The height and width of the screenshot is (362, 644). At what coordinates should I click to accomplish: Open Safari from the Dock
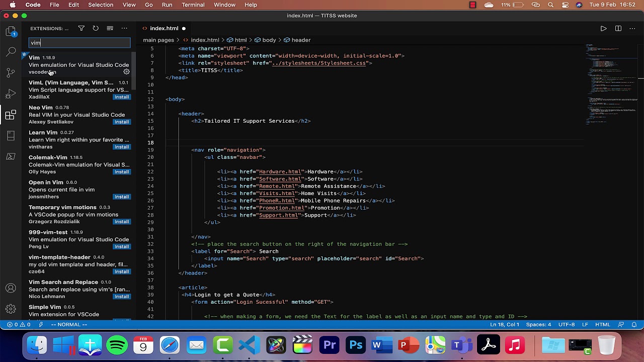click(x=170, y=345)
